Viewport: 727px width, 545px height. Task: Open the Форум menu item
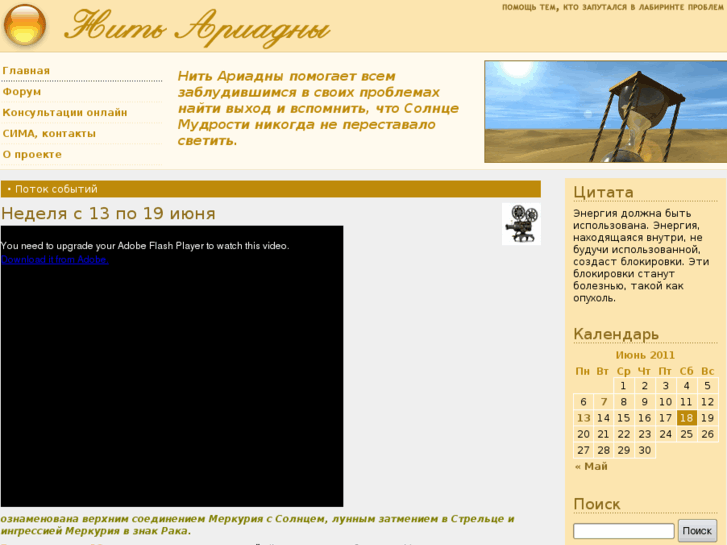click(22, 91)
